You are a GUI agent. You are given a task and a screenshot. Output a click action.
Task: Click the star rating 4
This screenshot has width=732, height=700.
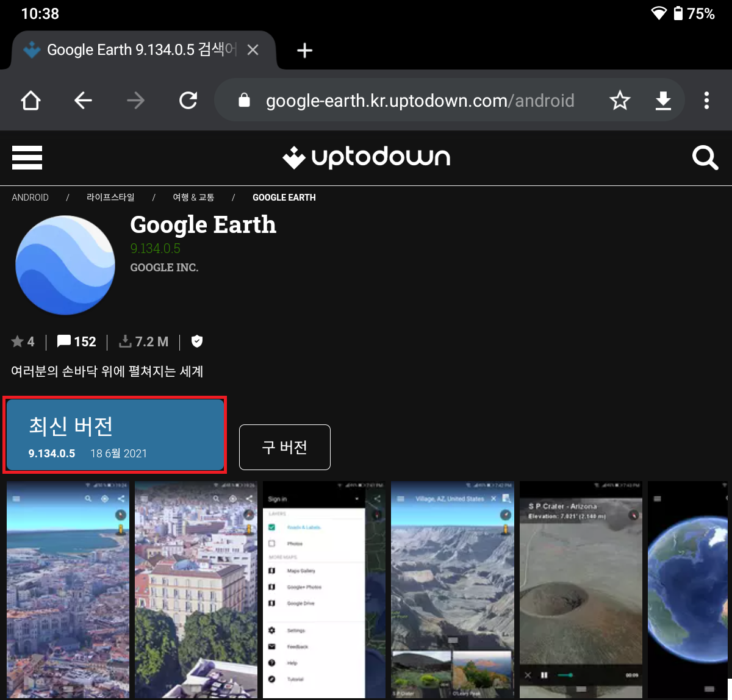click(x=23, y=341)
